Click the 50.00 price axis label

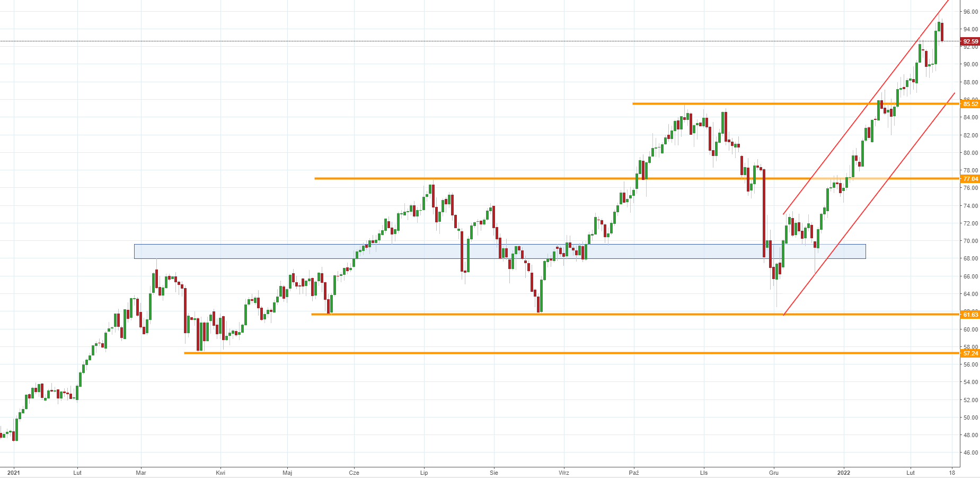(970, 418)
